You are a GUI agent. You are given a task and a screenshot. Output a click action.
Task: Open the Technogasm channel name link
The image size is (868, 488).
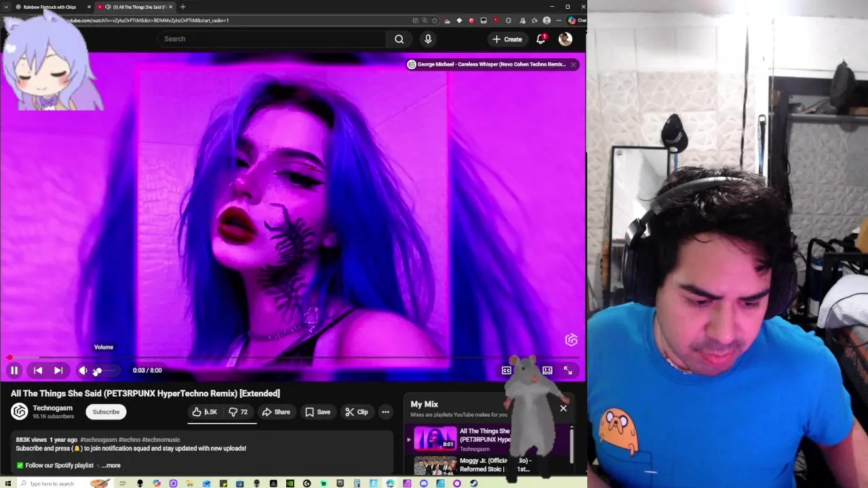(52, 408)
